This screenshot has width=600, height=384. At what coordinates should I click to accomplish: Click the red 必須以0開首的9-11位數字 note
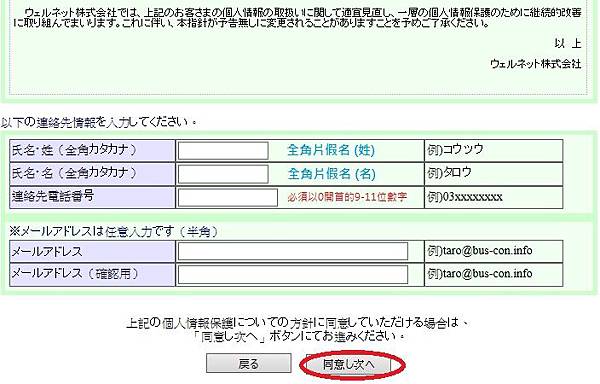click(347, 197)
